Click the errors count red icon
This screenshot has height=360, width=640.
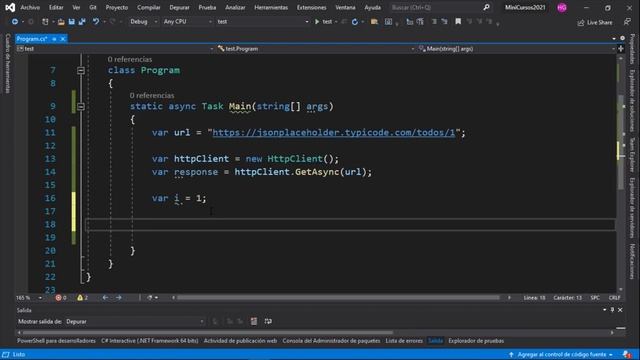pyautogui.click(x=58, y=298)
